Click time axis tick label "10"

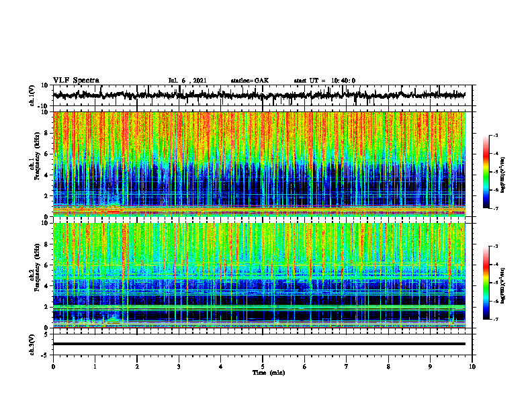pyautogui.click(x=472, y=367)
